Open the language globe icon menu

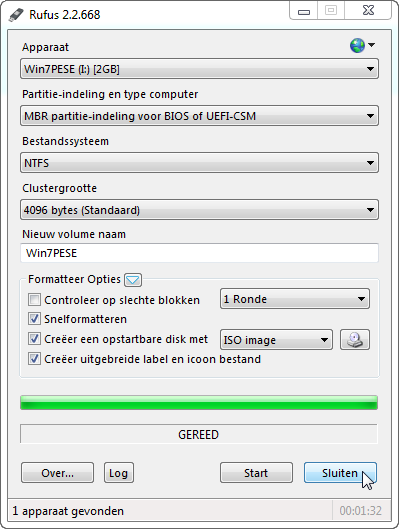(362, 45)
